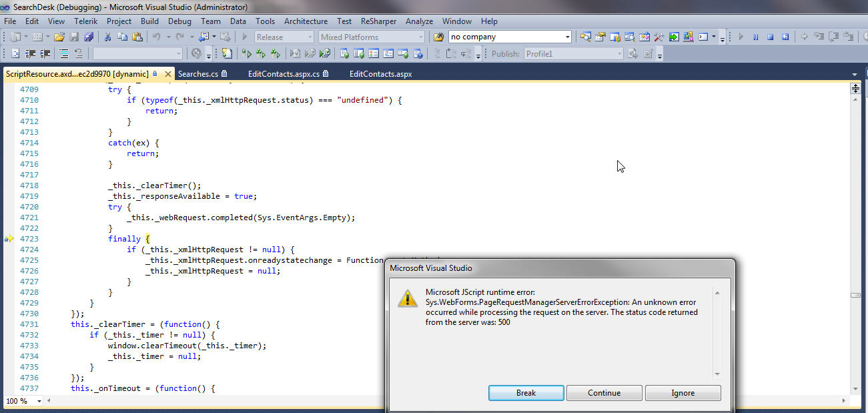
Task: Click the 'finally {' line 4723
Action: pos(129,239)
